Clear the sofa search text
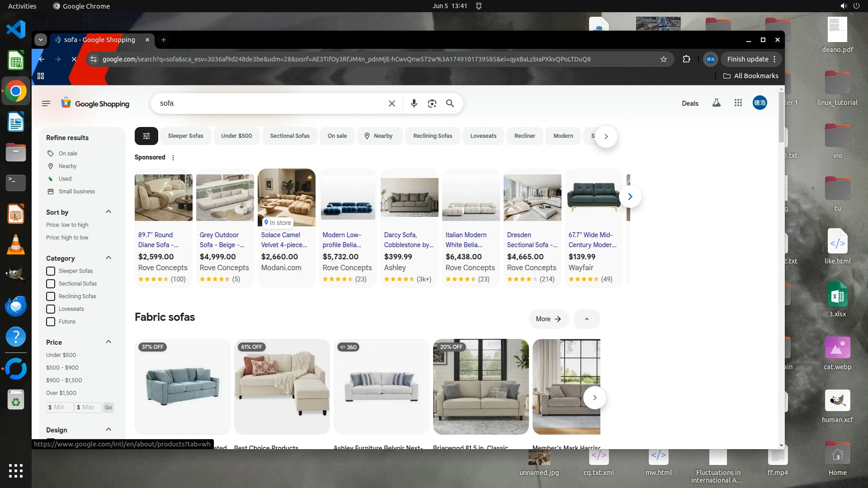This screenshot has height=488, width=868. 392,103
